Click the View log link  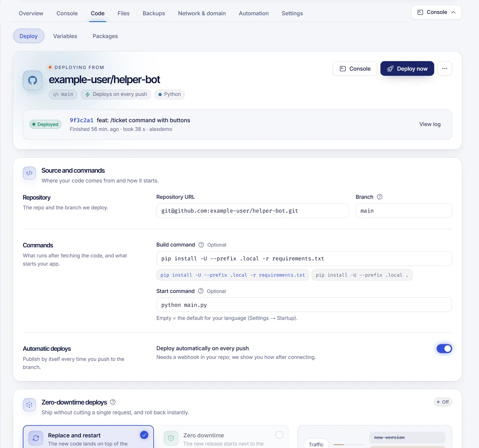click(x=430, y=124)
